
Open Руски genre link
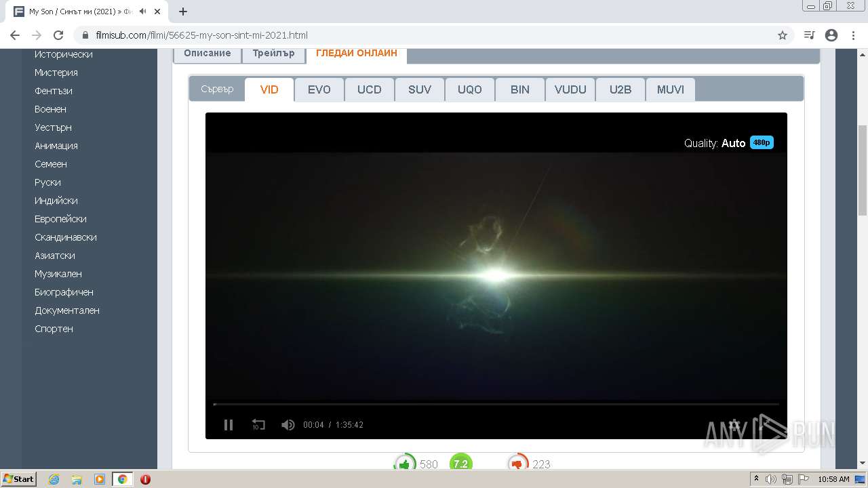click(x=47, y=182)
